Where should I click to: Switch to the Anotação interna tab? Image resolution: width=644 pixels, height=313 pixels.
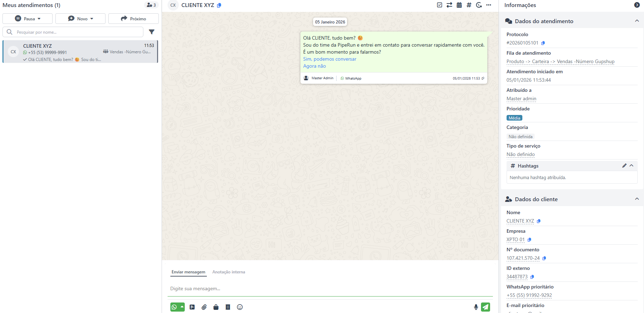[229, 272]
